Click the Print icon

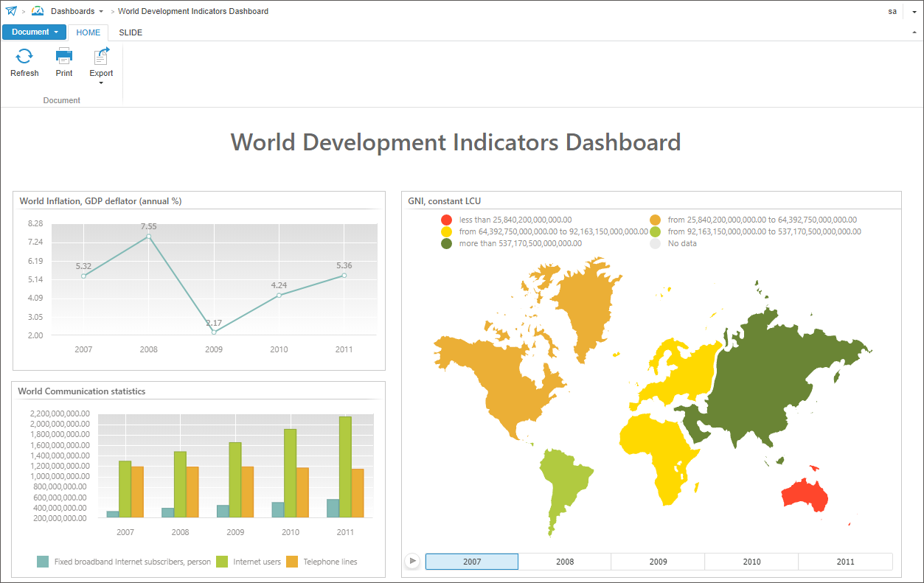[64, 57]
